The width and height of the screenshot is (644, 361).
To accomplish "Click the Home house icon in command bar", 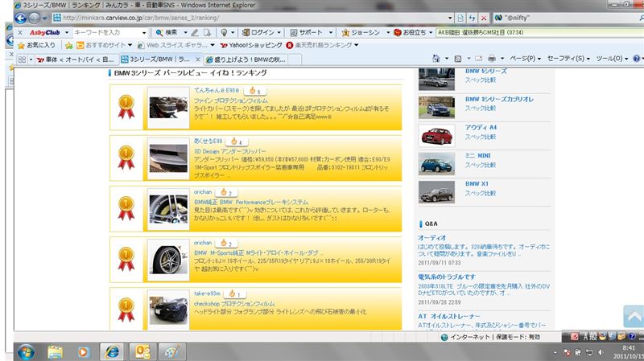I will click(x=436, y=59).
